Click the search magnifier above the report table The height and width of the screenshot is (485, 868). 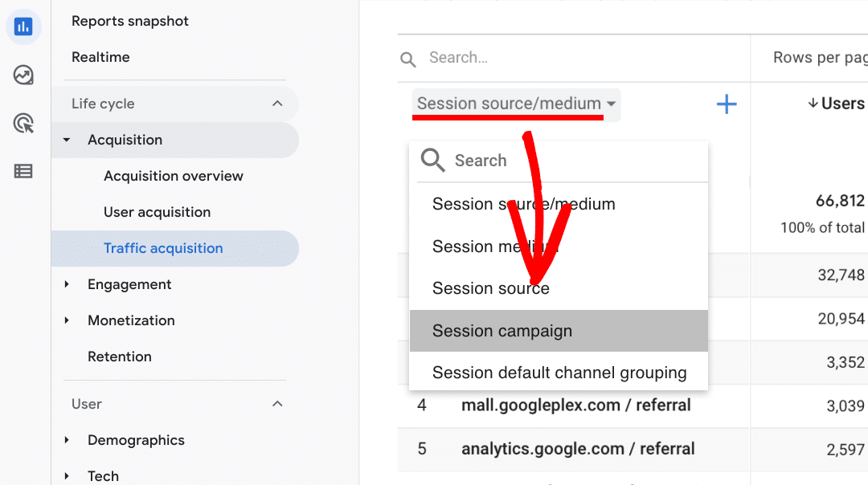pyautogui.click(x=407, y=58)
